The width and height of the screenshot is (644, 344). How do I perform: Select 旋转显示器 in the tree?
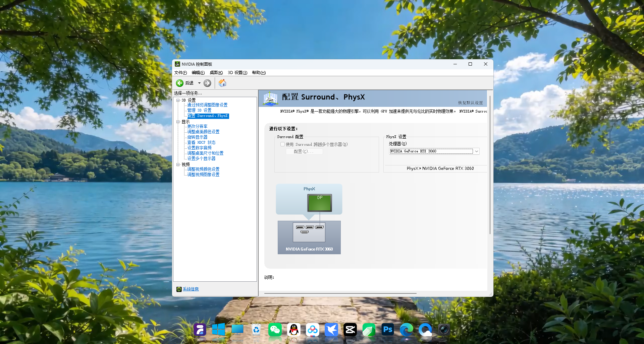pyautogui.click(x=197, y=137)
